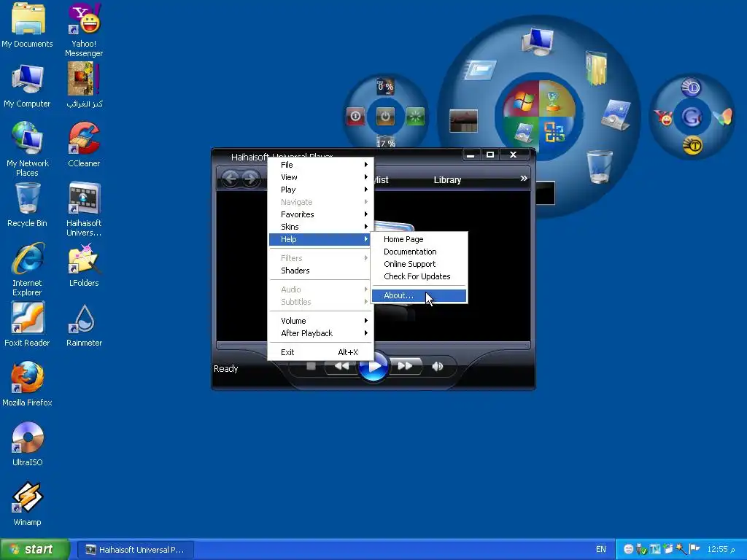Launch Winamp from the desktop
Image resolution: width=747 pixels, height=560 pixels.
pos(27,505)
